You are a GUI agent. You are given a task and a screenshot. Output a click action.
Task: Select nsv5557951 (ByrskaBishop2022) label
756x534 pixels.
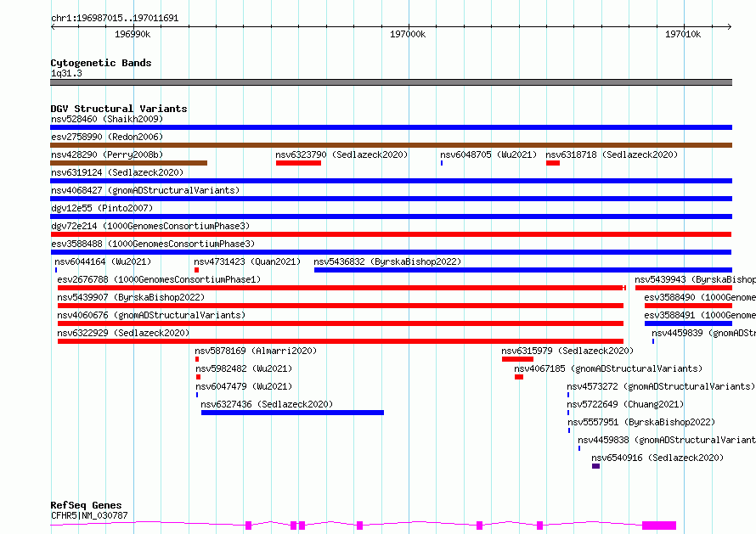click(641, 422)
